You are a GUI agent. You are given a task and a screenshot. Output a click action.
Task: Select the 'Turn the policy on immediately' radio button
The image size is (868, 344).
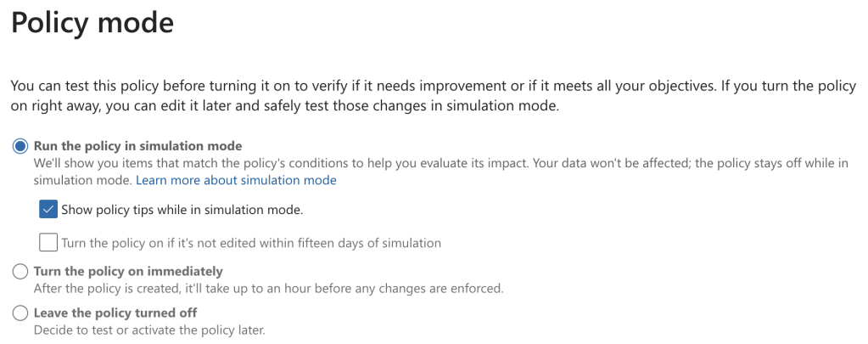point(20,272)
